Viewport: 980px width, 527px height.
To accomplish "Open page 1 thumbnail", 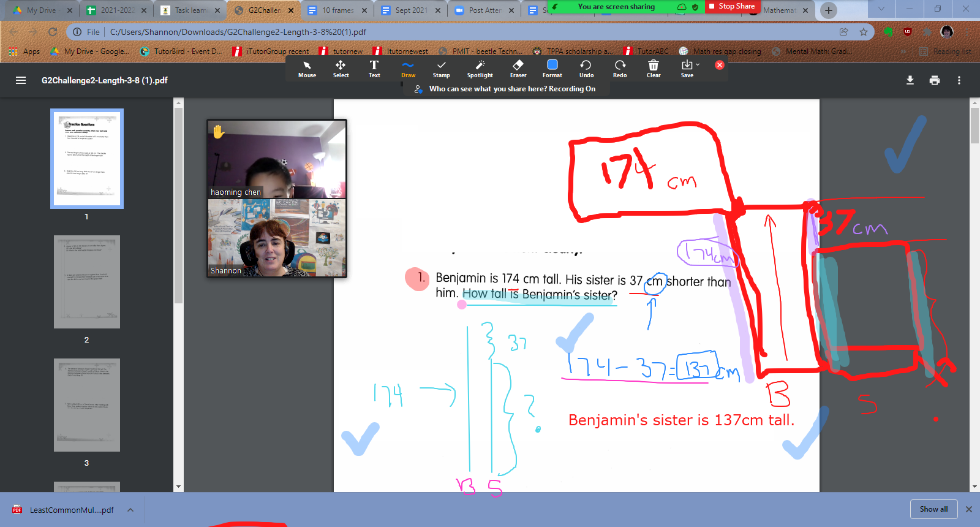I will [x=87, y=159].
